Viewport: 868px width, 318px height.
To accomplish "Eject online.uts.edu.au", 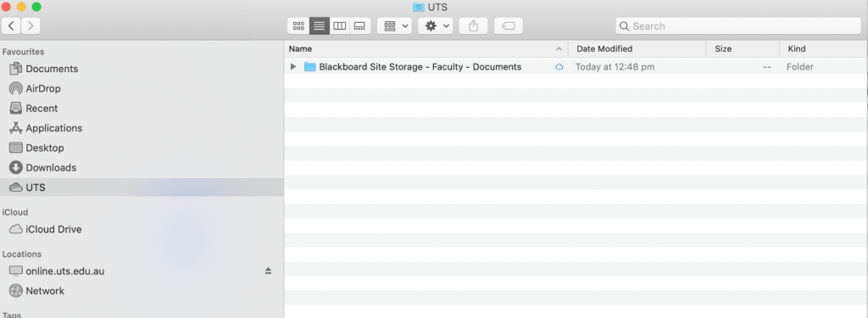I will coord(268,271).
